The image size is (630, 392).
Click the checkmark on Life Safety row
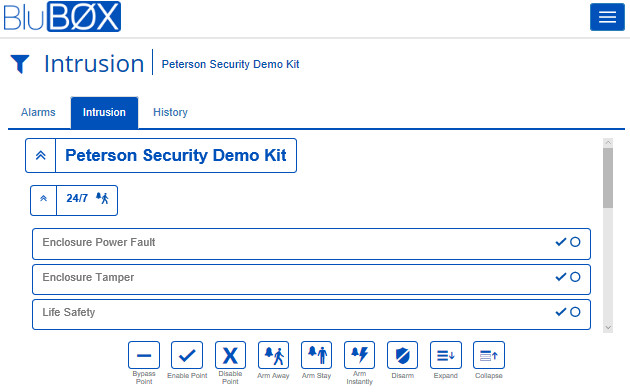(560, 312)
